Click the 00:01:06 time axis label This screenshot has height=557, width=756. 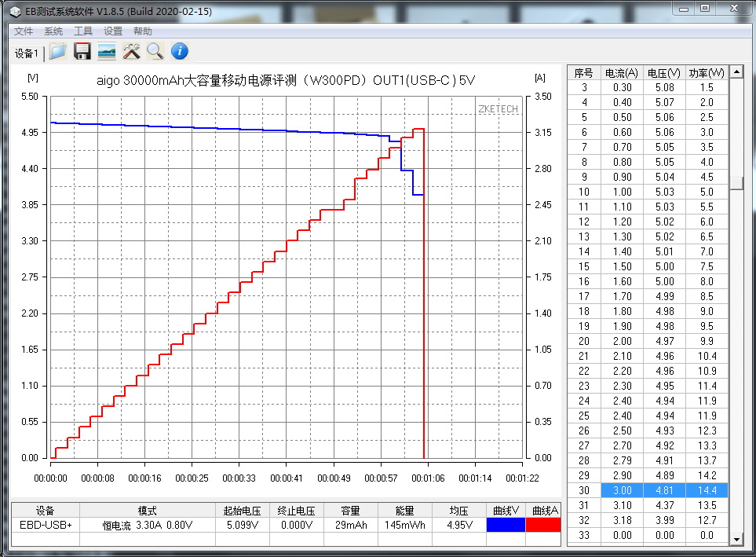428,478
